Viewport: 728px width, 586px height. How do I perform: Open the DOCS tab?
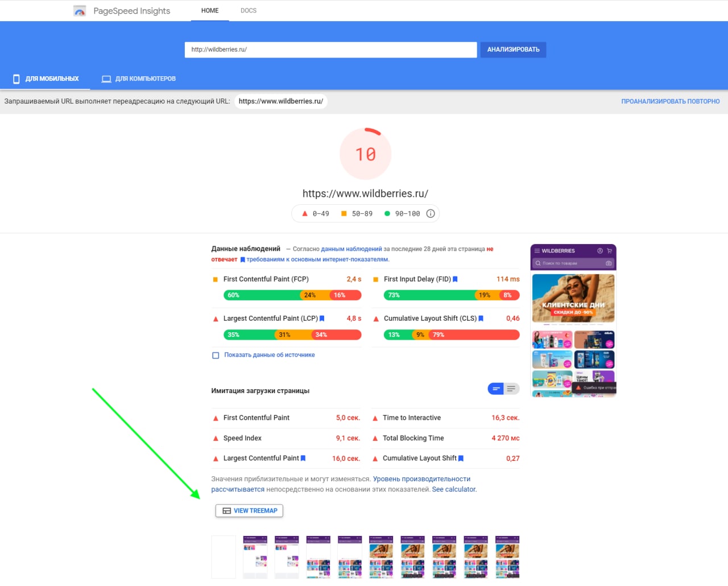(x=249, y=11)
